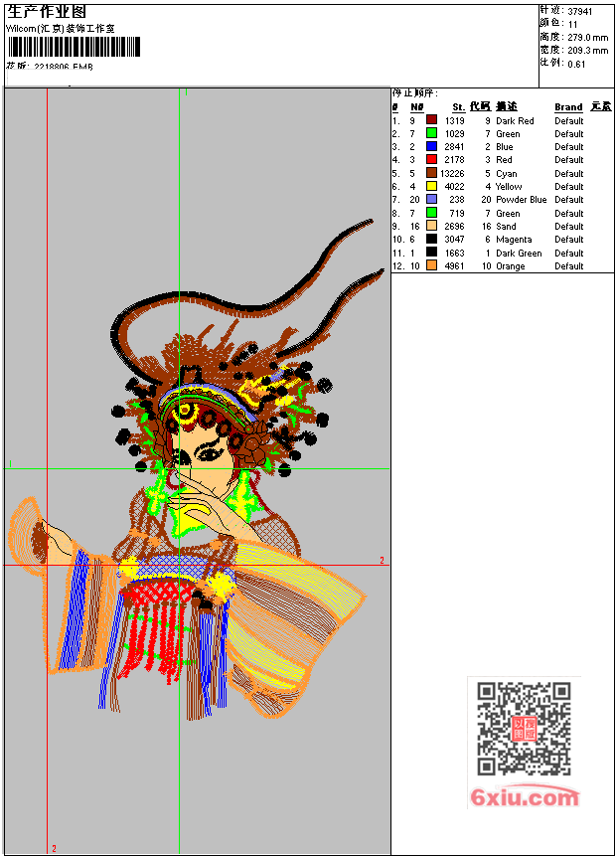The height and width of the screenshot is (856, 616).
Task: Click the scale value 0.61
Action: (576, 64)
